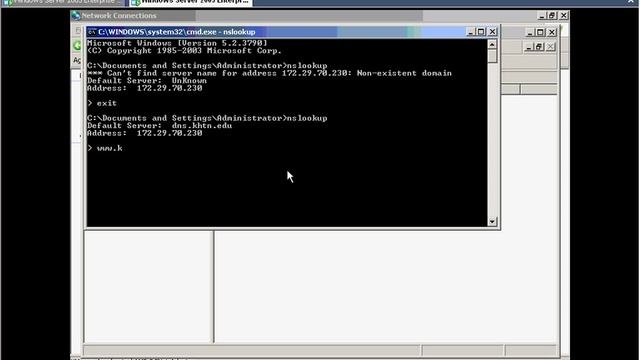Switch to the first Windows Server 2003 tab
Image resolution: width=640 pixels, height=360 pixels.
coord(62,2)
